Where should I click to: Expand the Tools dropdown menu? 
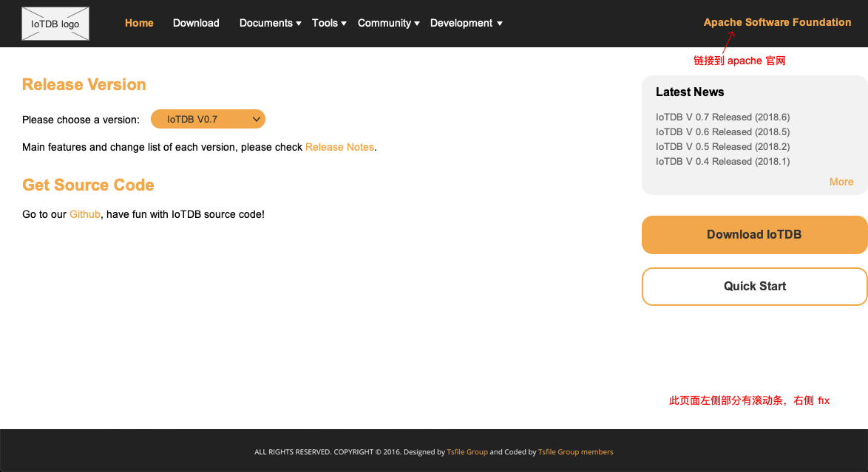point(329,23)
